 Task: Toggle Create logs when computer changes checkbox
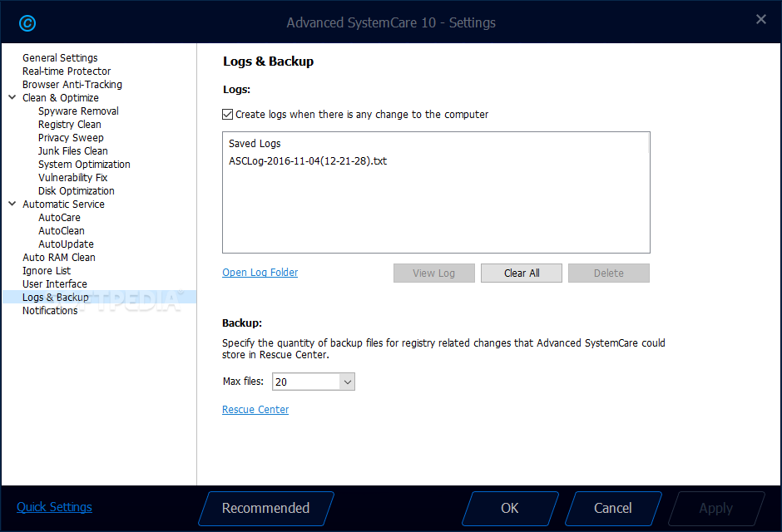coord(227,115)
